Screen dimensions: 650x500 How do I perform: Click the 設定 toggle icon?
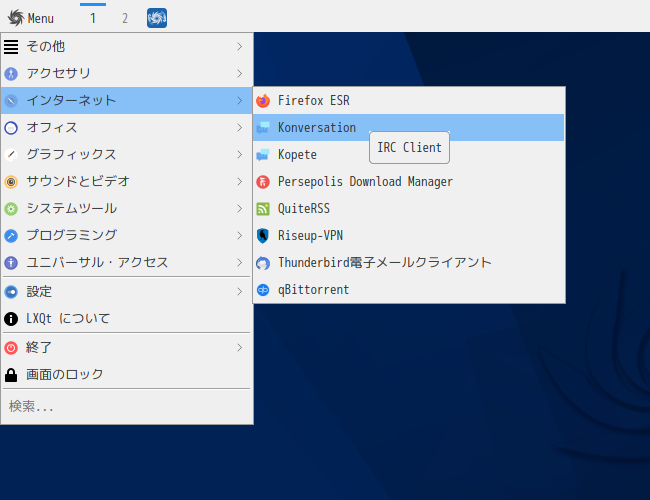[x=11, y=292]
